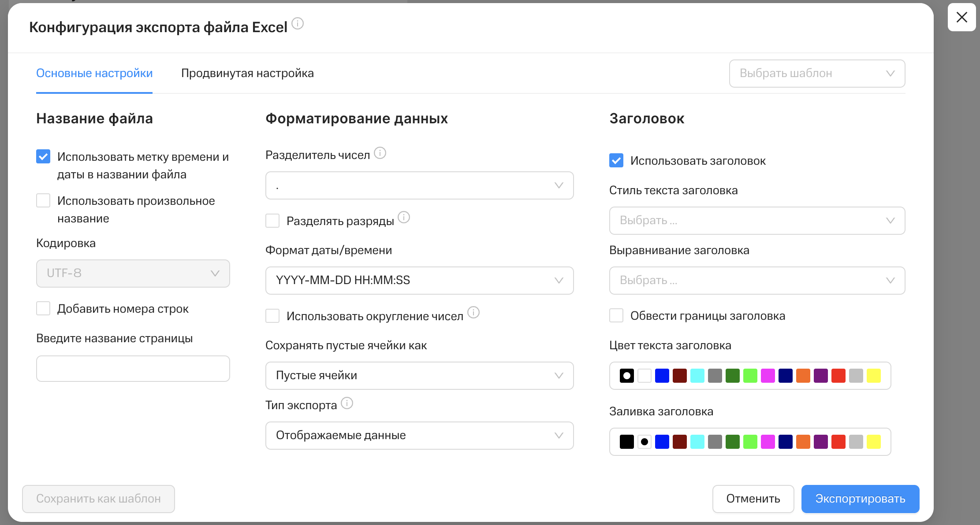
Task: Choose blue header text color swatch
Action: click(662, 376)
